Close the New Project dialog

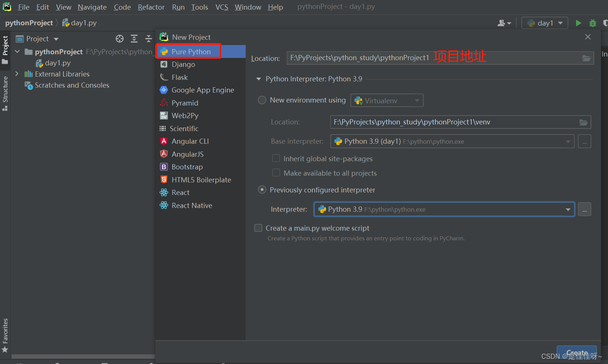click(x=588, y=37)
